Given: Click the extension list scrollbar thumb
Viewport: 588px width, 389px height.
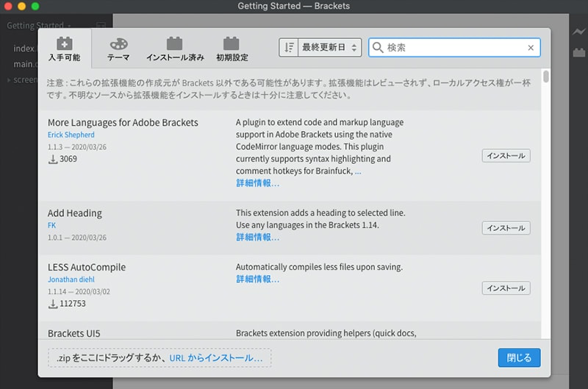Looking at the screenshot, I should click(x=546, y=76).
